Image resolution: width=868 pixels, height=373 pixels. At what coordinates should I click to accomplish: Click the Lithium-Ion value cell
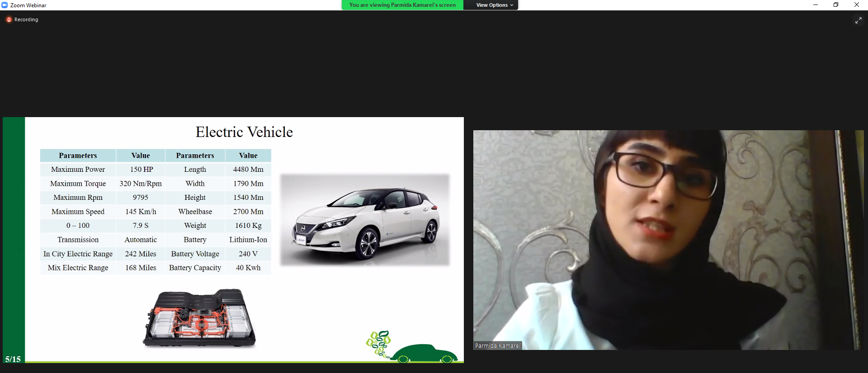pos(248,240)
